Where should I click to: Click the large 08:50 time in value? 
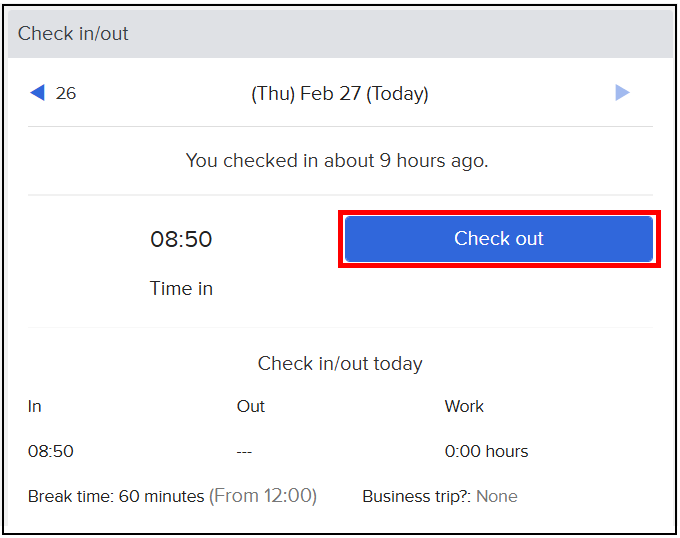tap(181, 239)
